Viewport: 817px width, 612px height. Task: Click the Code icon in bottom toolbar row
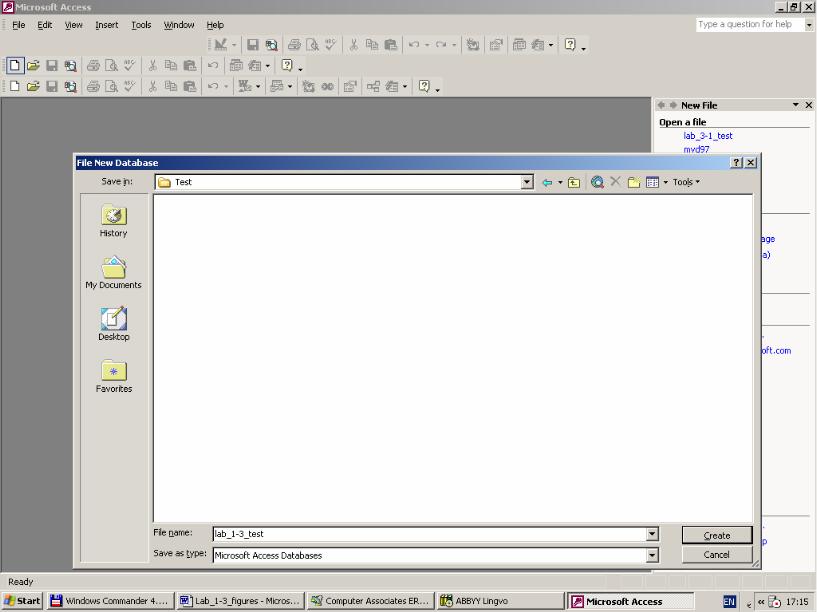308,86
